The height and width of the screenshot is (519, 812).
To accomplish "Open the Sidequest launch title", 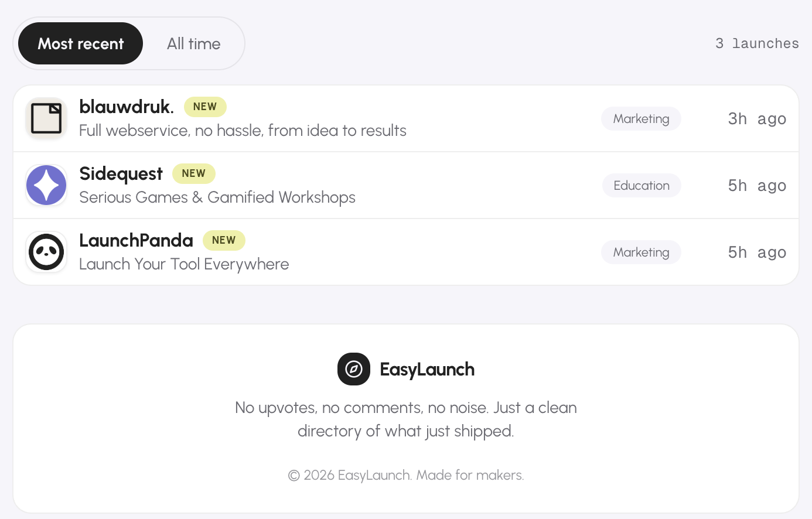I will (121, 173).
